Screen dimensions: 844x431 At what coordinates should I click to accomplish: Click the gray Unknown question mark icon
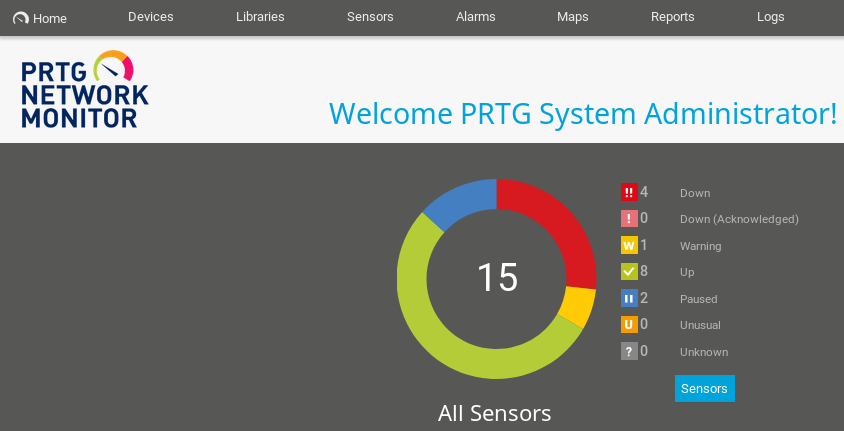point(629,351)
